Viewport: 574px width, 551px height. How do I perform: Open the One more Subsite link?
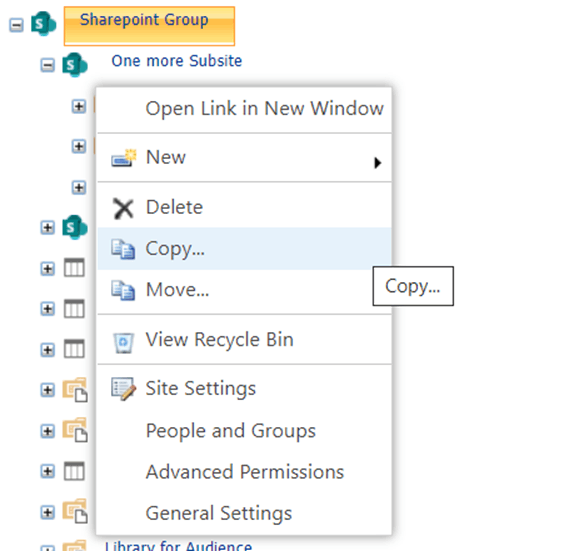(177, 61)
